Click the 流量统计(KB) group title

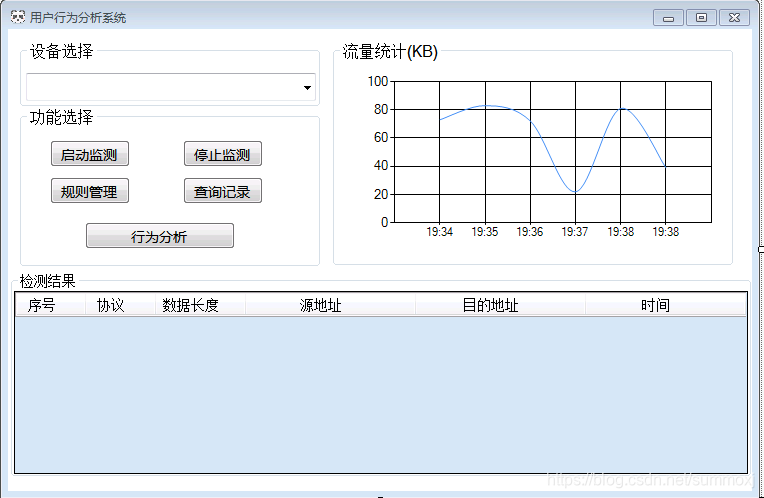(390, 52)
